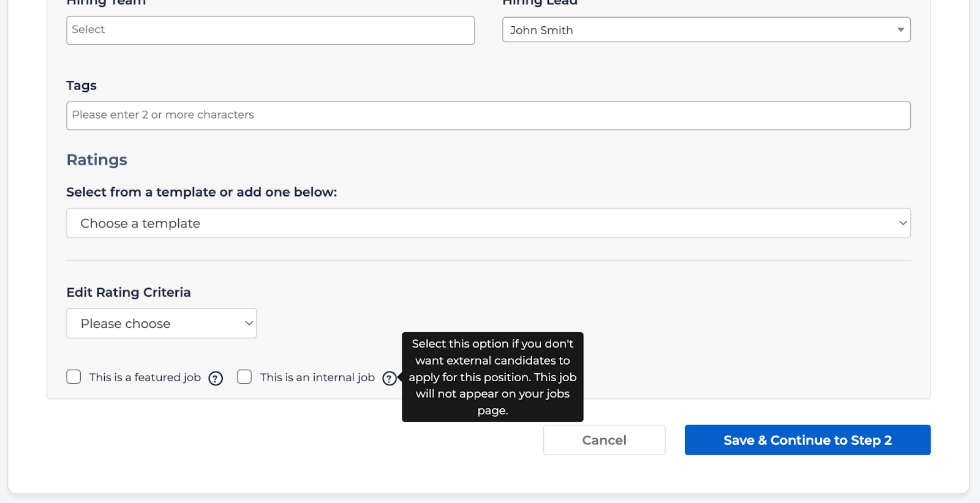Click the internal job tooltip text

click(492, 377)
